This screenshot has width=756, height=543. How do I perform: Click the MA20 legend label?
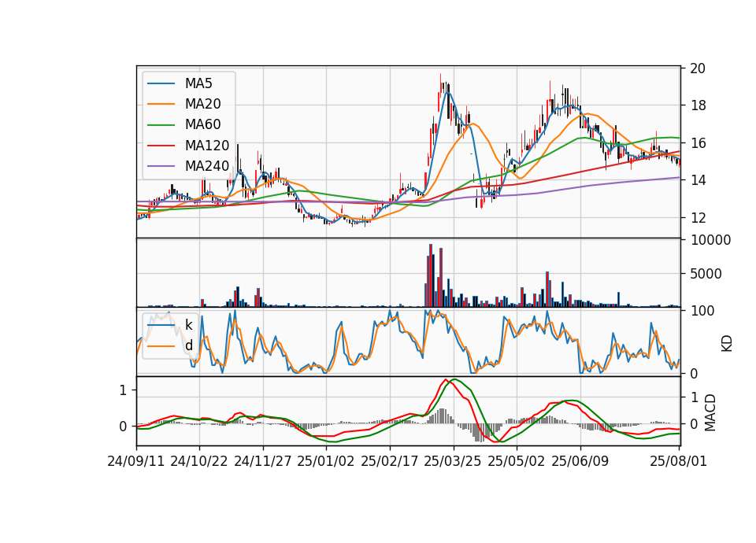tap(202, 104)
